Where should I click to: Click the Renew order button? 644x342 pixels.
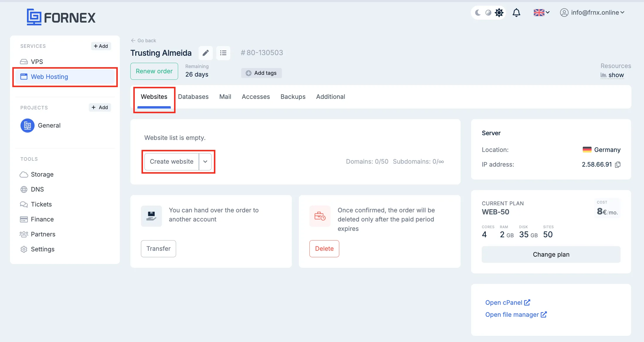click(154, 71)
